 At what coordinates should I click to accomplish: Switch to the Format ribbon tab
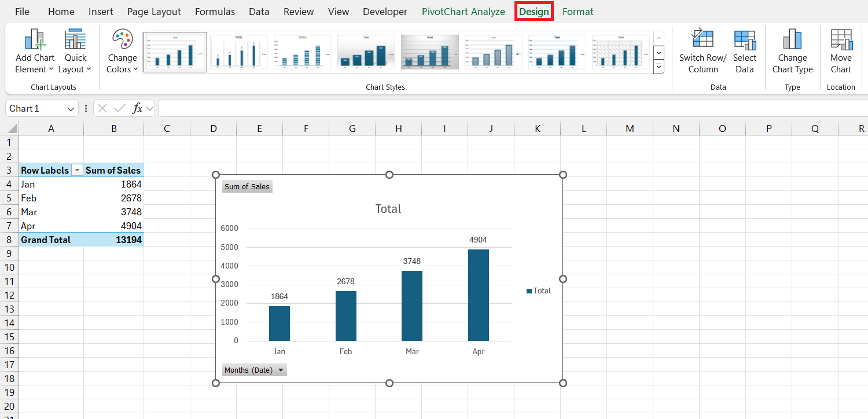(578, 11)
